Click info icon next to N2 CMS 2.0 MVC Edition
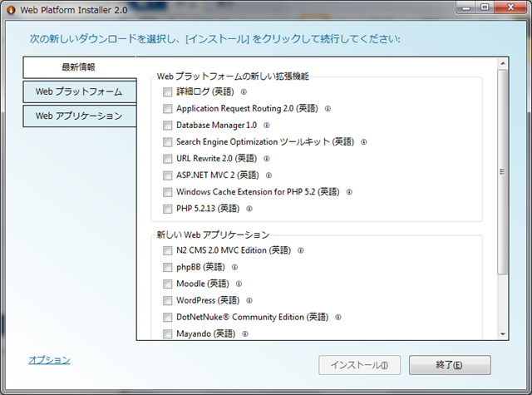Screen dimensions: 532x395 [301, 250]
